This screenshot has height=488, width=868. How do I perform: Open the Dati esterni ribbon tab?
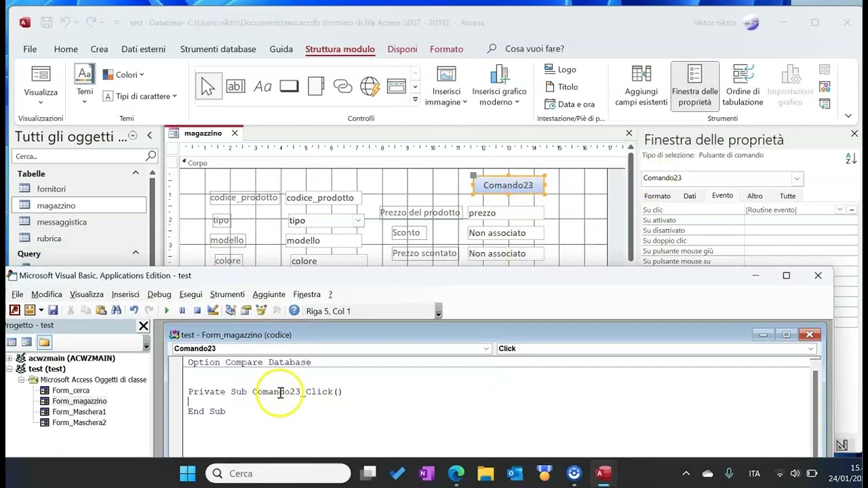pos(143,49)
